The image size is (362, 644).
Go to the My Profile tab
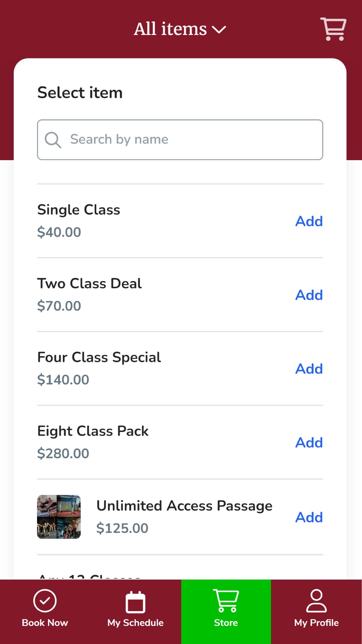[x=317, y=612]
